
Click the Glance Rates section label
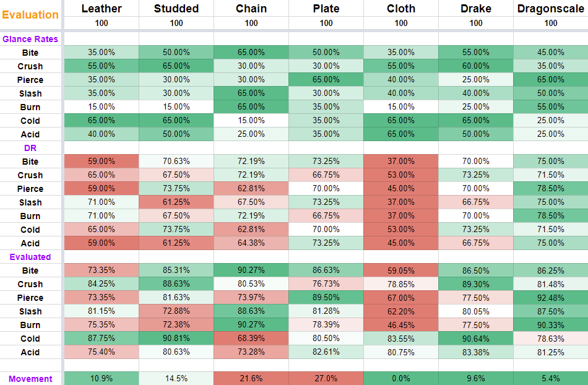click(x=30, y=39)
